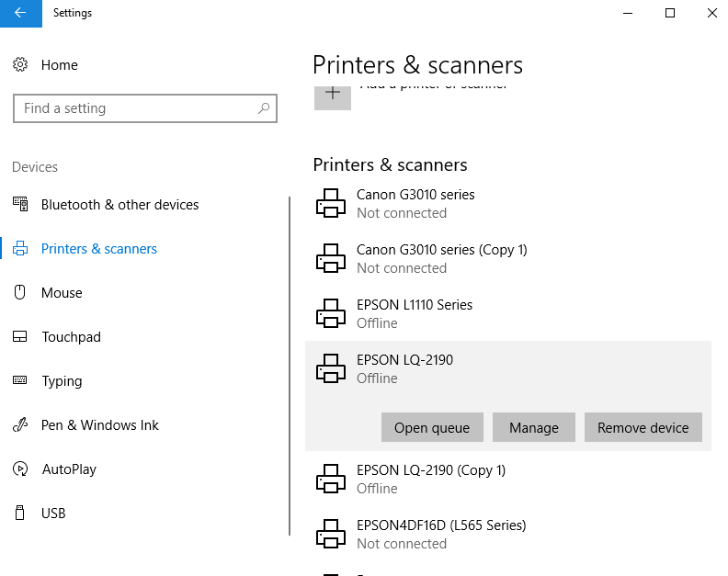Click the Typing keyboard icon
The width and height of the screenshot is (728, 576).
tap(20, 380)
